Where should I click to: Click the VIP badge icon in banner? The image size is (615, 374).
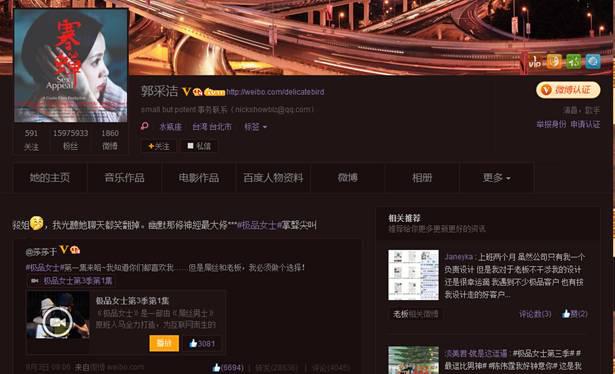(534, 62)
